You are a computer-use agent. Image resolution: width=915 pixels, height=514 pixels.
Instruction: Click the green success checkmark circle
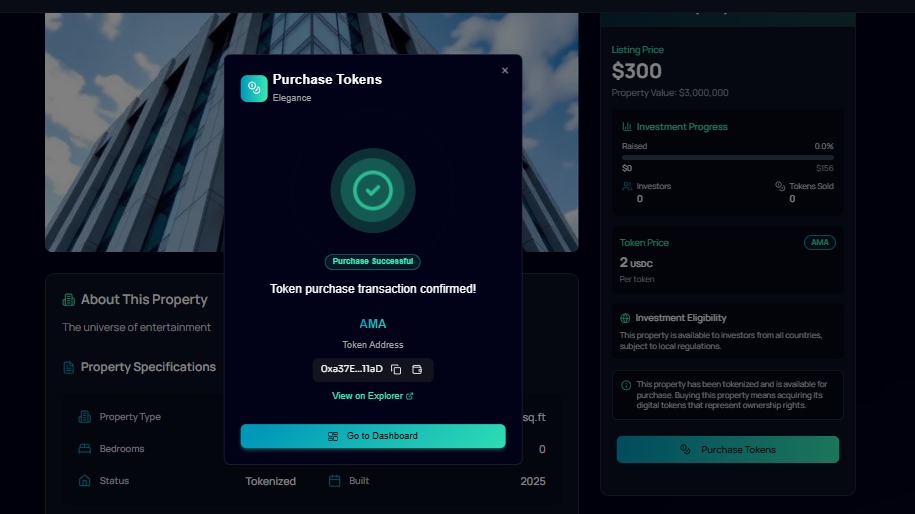pos(373,190)
